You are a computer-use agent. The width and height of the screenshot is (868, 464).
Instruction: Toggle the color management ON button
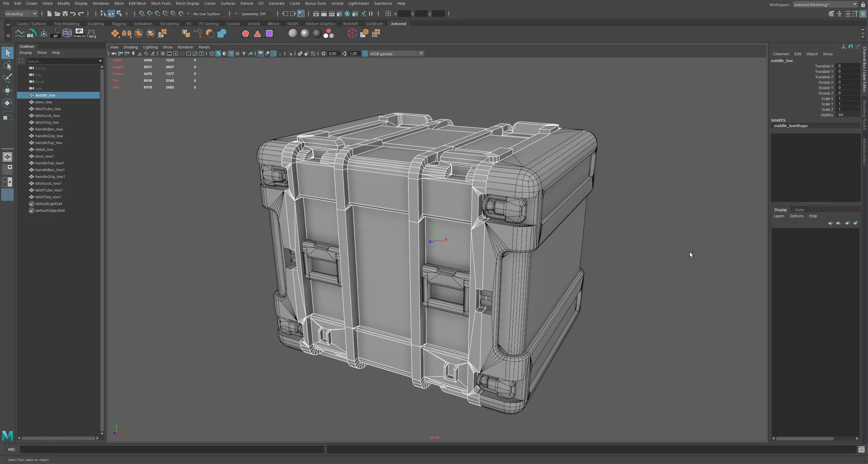tap(365, 54)
